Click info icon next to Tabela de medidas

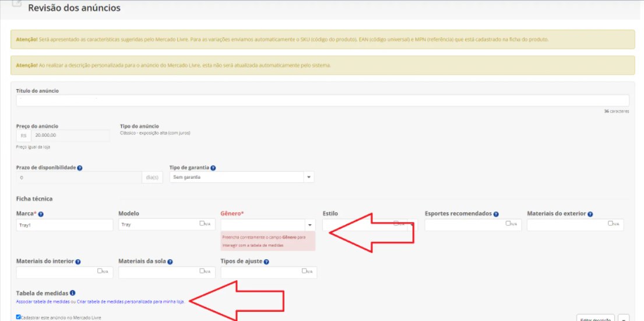click(73, 293)
